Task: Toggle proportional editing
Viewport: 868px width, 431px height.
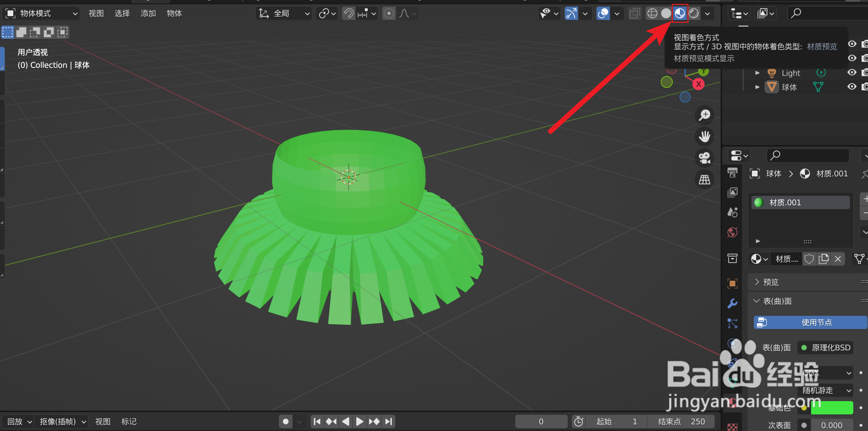Action: [389, 13]
